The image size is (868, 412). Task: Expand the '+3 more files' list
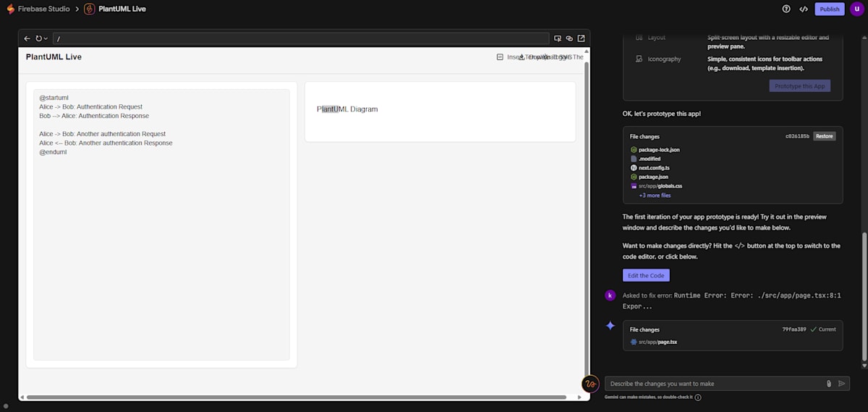(x=655, y=196)
